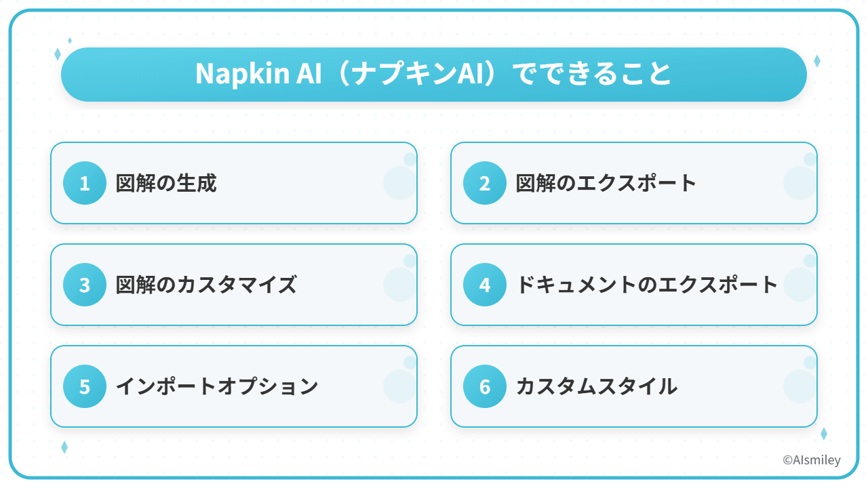Tap the number 6 circle badge

[485, 386]
